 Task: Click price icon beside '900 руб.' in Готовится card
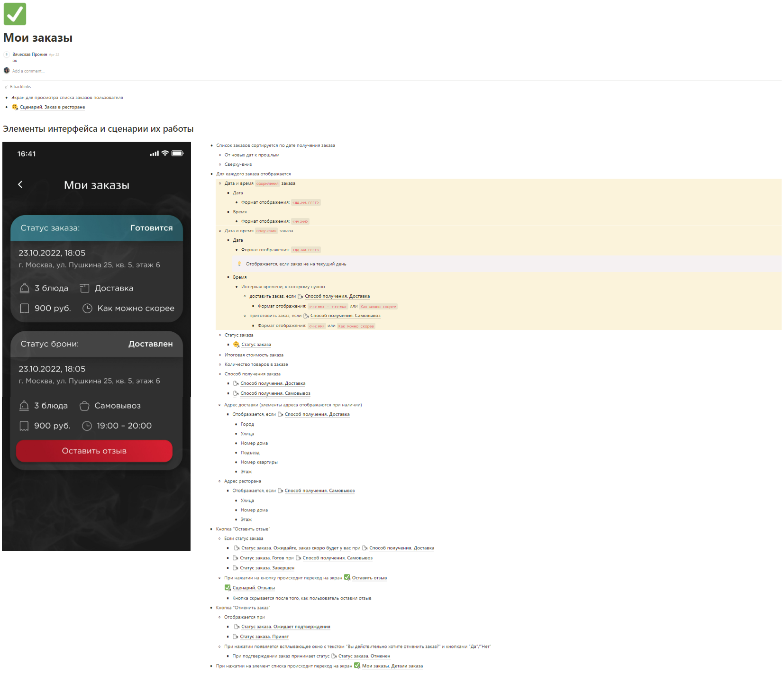click(x=25, y=309)
